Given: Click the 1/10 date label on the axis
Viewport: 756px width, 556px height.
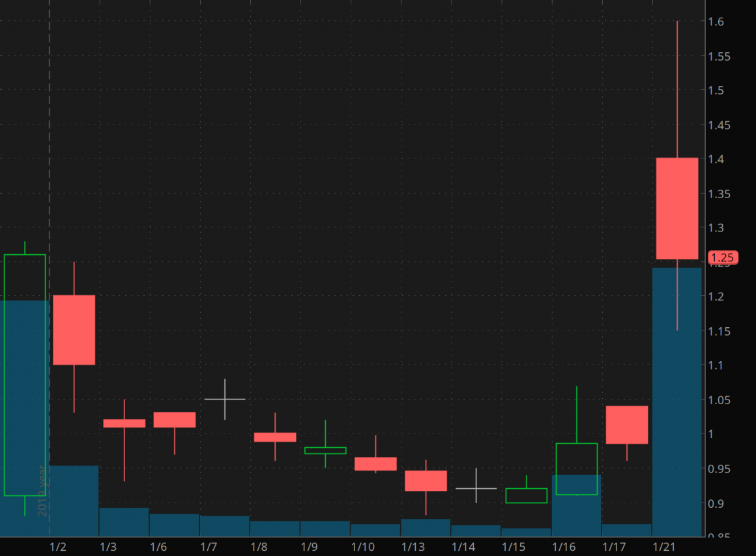Looking at the screenshot, I should click(363, 548).
